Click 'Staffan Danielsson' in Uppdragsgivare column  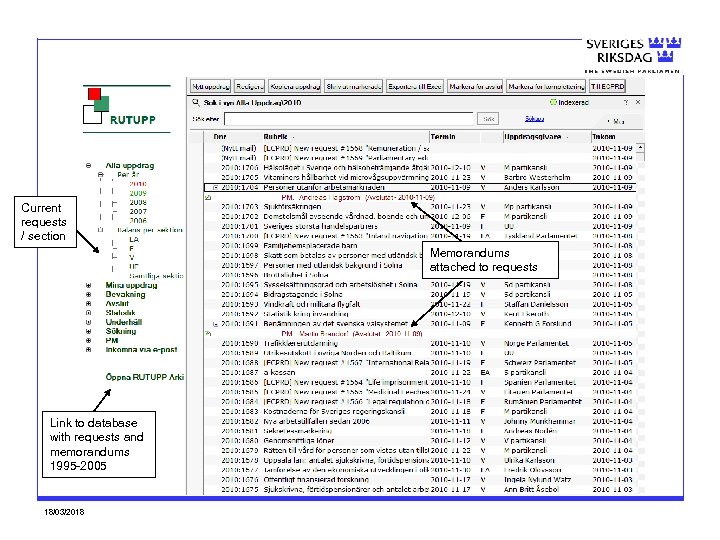(x=536, y=304)
